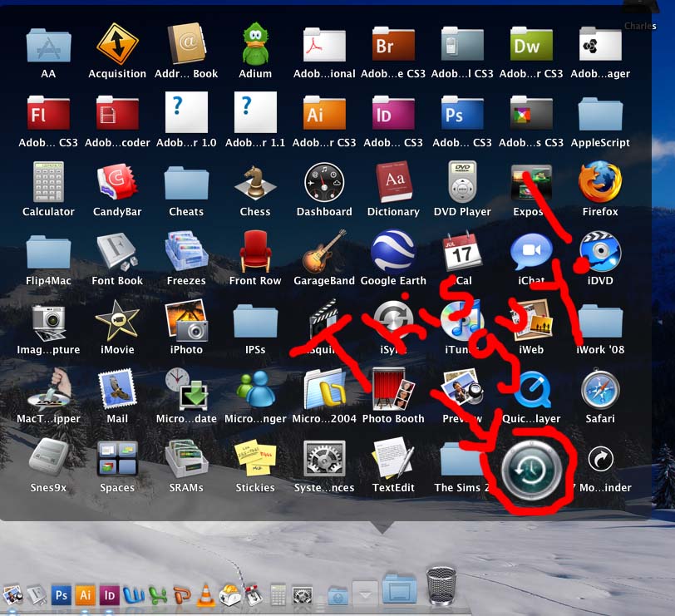Screen dimensions: 675x616
Task: Open Microsoft Word from the Dock
Action: pyautogui.click(x=134, y=595)
